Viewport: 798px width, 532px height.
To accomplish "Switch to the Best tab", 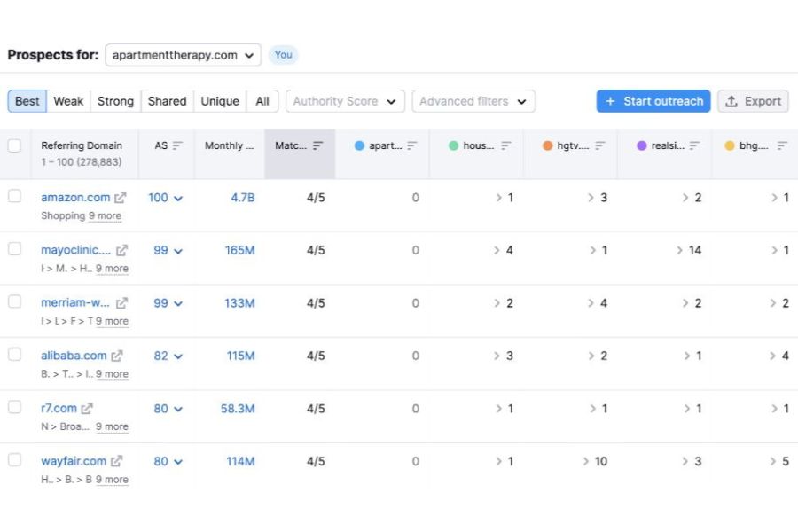I will tap(27, 101).
